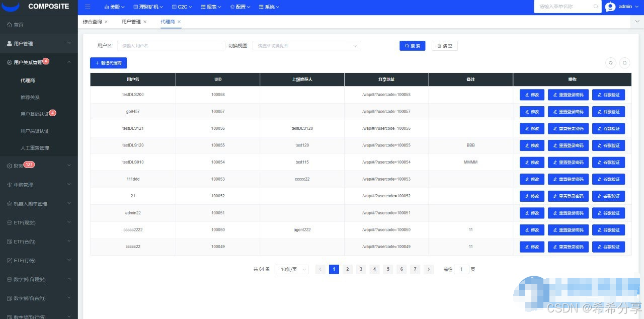
Task: Click the circular search icon above the table
Action: pyautogui.click(x=624, y=63)
